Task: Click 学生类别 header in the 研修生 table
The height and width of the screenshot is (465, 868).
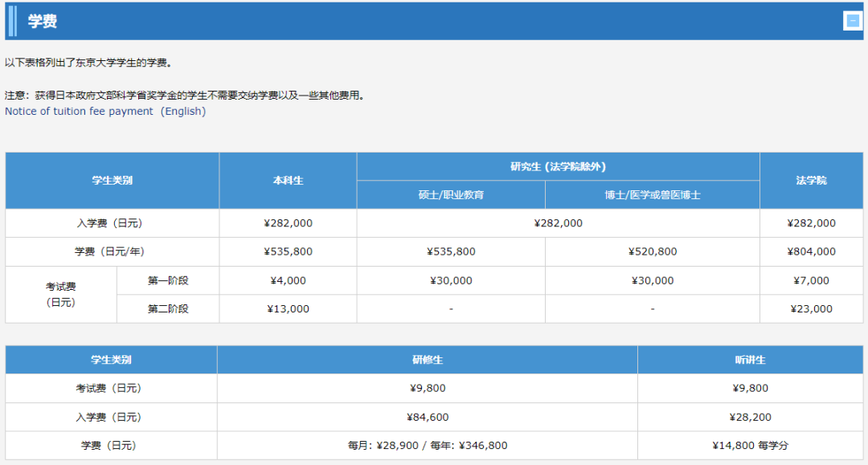Action: pos(111,360)
